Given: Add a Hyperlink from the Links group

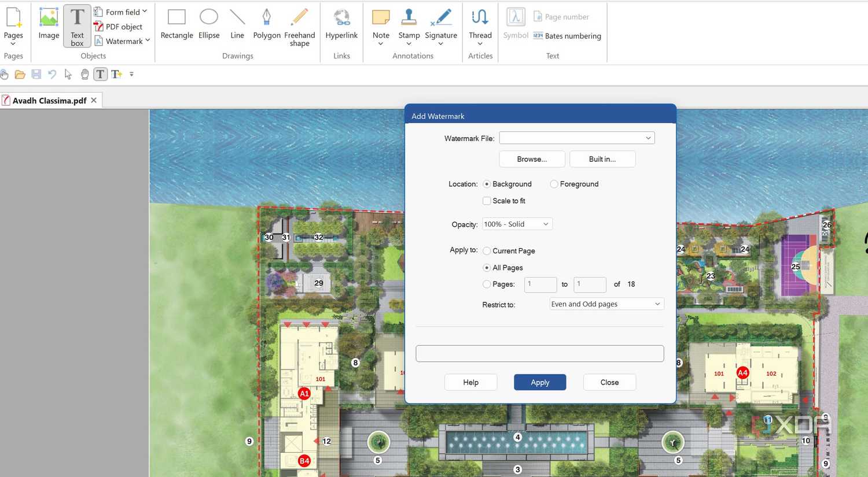Looking at the screenshot, I should tap(341, 24).
